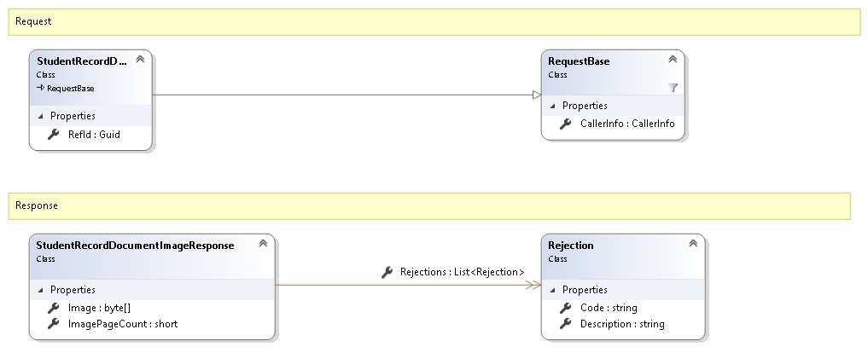Click the wrench icon beside RefId property
Image resolution: width=868 pixels, height=347 pixels.
(x=53, y=134)
